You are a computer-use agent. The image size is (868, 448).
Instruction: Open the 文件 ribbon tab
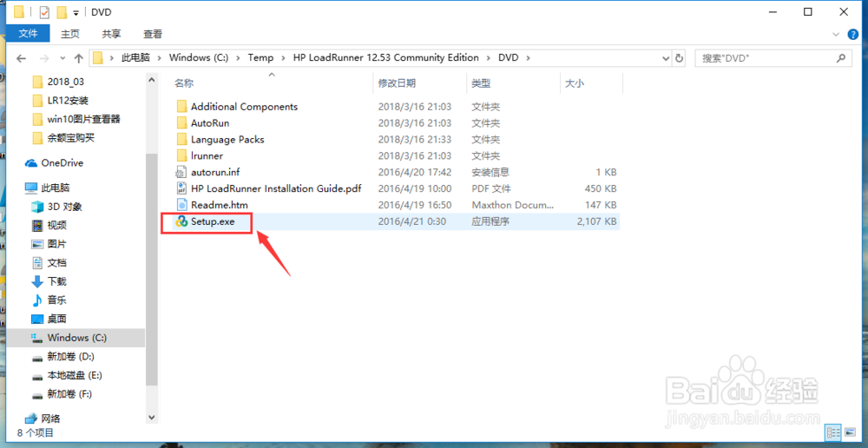pos(28,34)
